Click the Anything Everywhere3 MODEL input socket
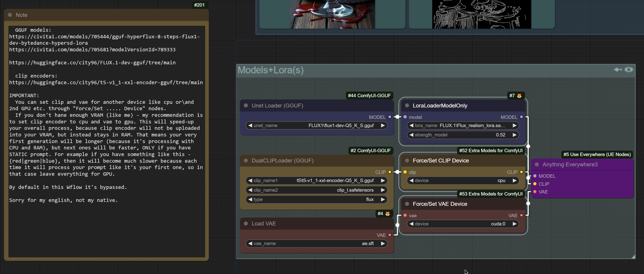The width and height of the screenshot is (644, 274). coord(535,176)
